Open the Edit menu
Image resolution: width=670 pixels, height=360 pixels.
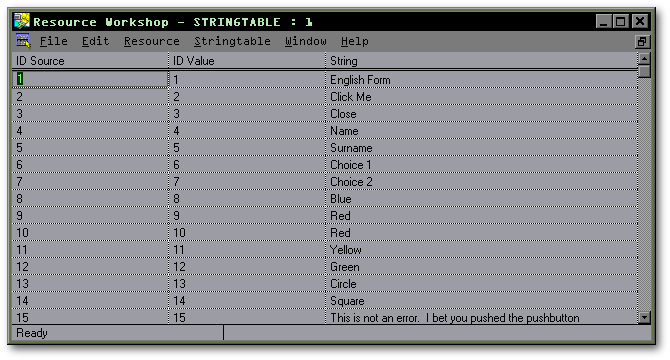tap(96, 41)
